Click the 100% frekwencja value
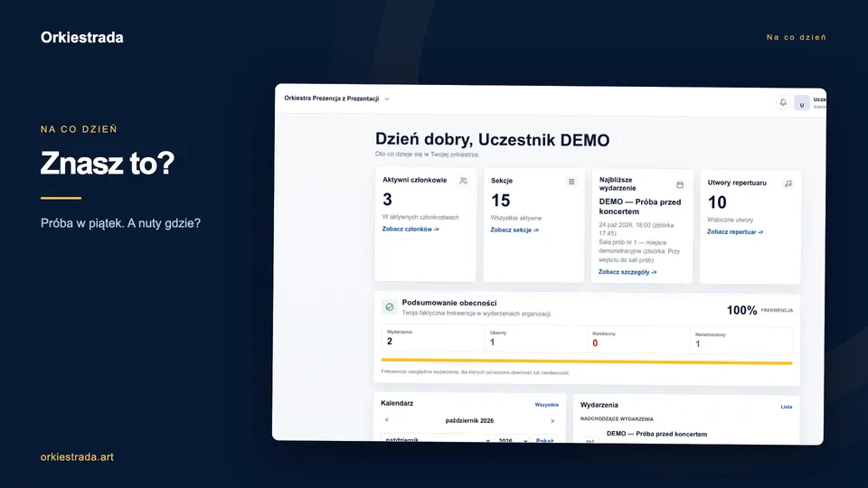Image resolution: width=868 pixels, height=488 pixels. pyautogui.click(x=741, y=310)
